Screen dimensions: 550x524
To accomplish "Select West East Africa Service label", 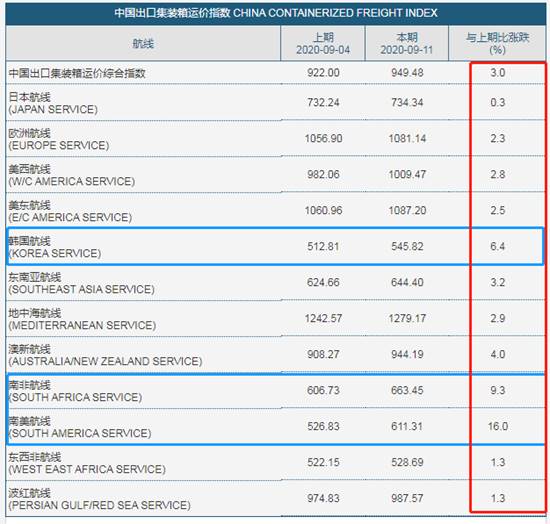I will (87, 463).
